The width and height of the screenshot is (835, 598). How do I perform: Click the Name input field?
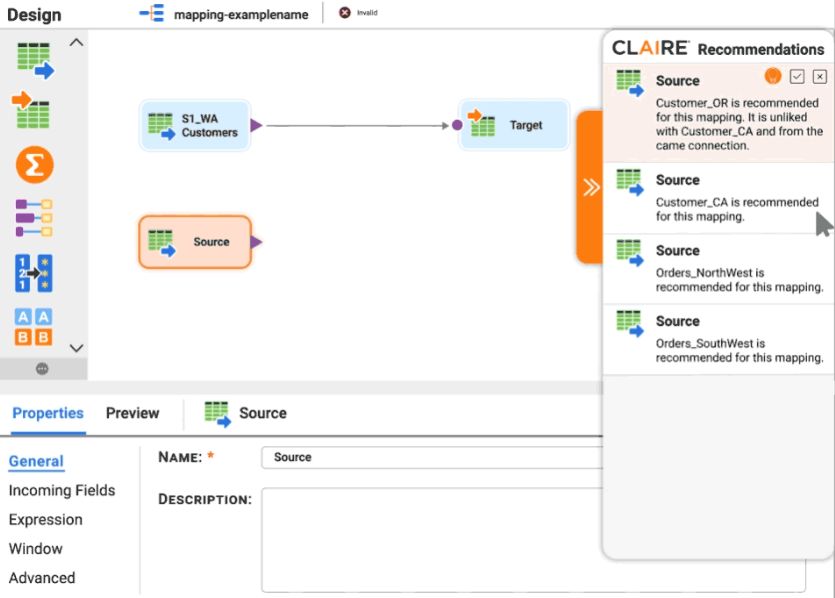coord(432,457)
